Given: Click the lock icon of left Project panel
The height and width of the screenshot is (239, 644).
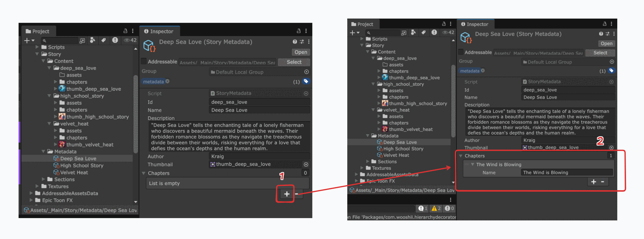Looking at the screenshot, I should (x=125, y=31).
